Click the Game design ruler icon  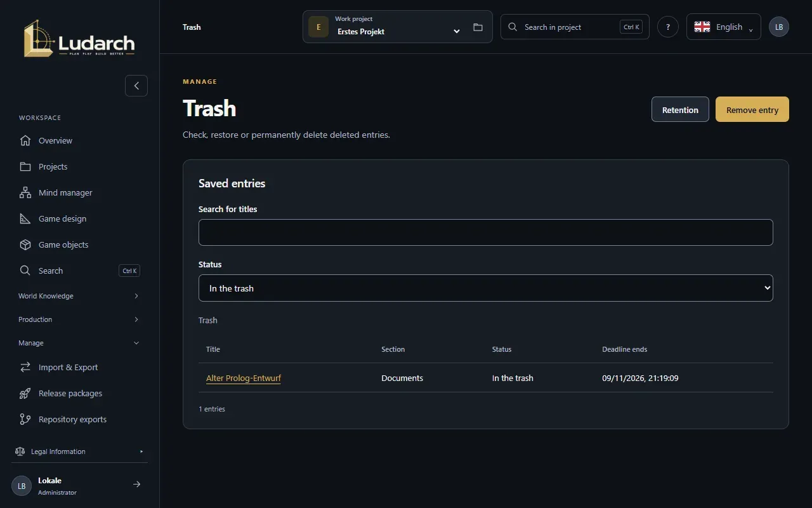click(x=25, y=218)
